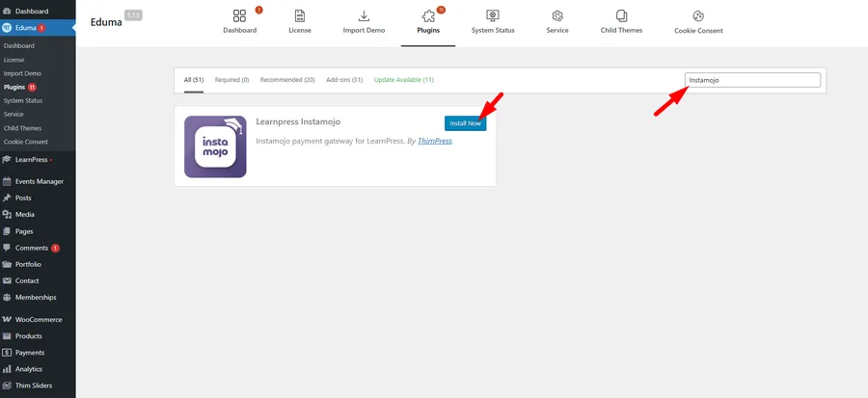Click the Comments bubble icon
The height and width of the screenshot is (398, 868).
coord(7,248)
